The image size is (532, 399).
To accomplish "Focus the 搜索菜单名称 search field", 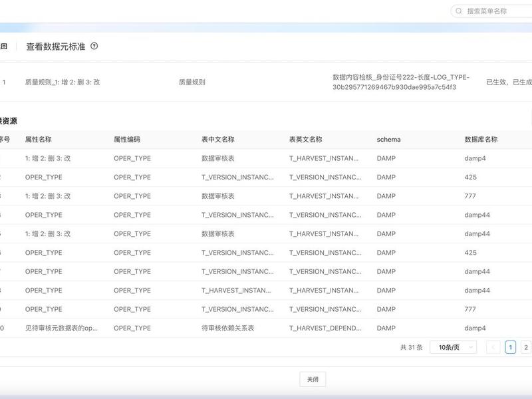I will (x=491, y=11).
